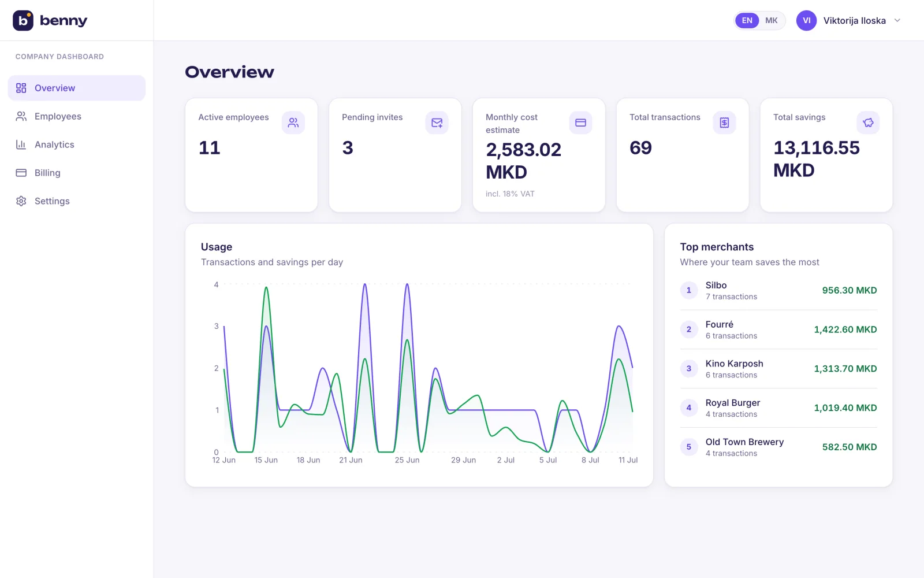This screenshot has width=924, height=578.
Task: Click the incl. 18% VAT note
Action: pyautogui.click(x=510, y=194)
